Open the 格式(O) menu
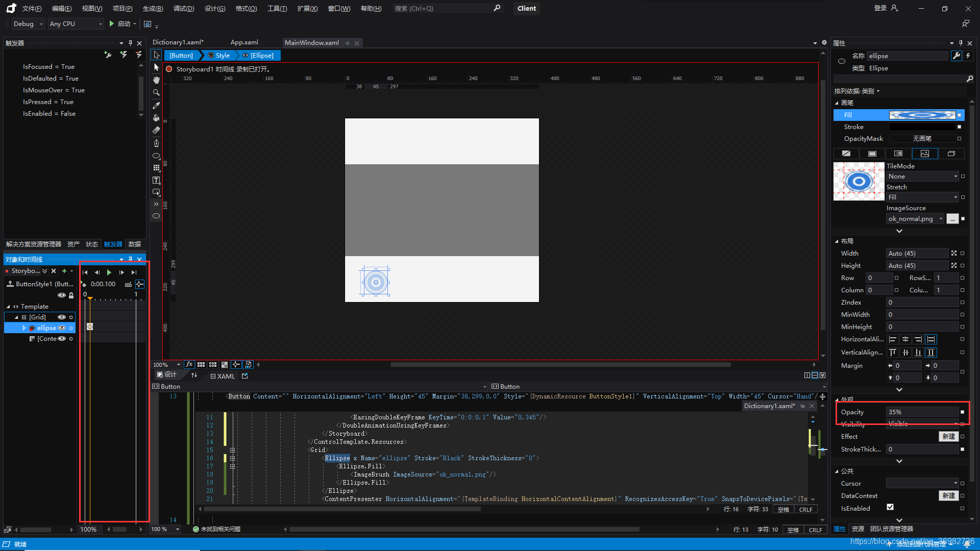This screenshot has height=551, width=980. [x=246, y=9]
